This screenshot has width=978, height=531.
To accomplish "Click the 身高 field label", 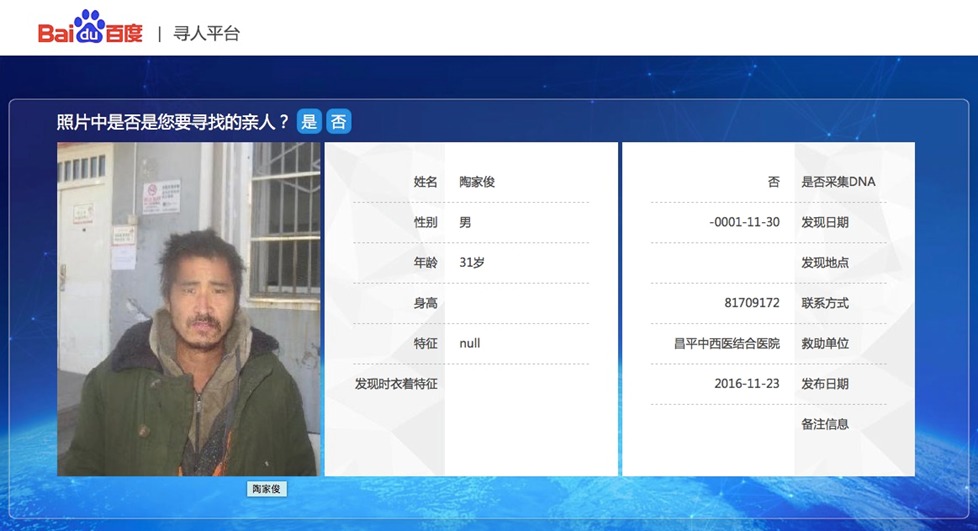I will tap(425, 303).
